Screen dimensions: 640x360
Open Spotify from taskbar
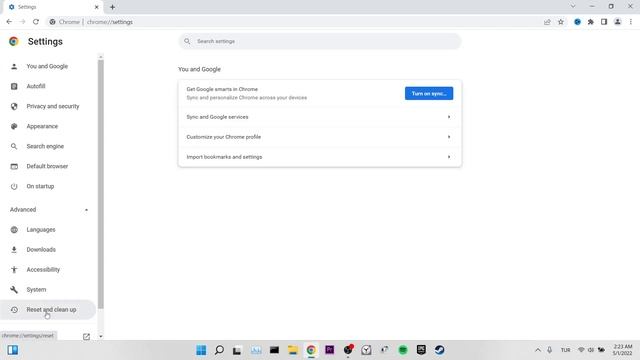(x=403, y=350)
